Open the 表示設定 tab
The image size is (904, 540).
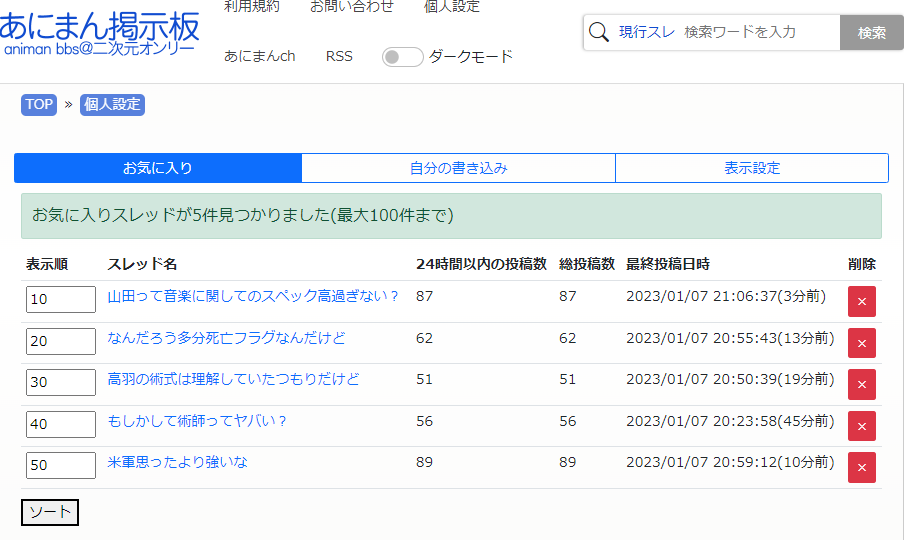[x=751, y=168]
